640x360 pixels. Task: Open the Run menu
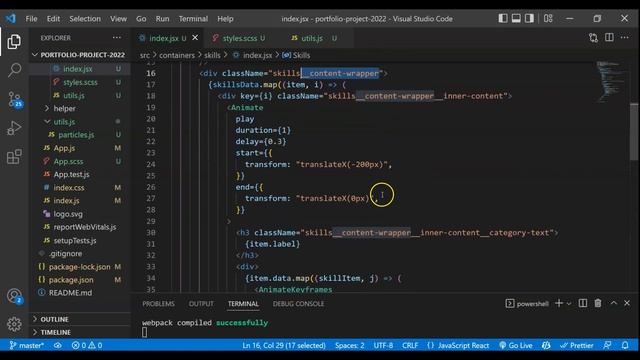(x=162, y=19)
